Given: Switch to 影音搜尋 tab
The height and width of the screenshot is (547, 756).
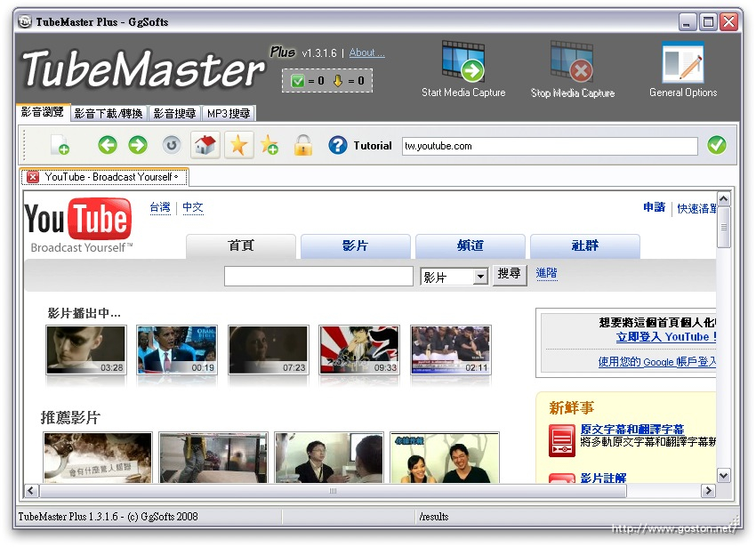Looking at the screenshot, I should [x=174, y=113].
